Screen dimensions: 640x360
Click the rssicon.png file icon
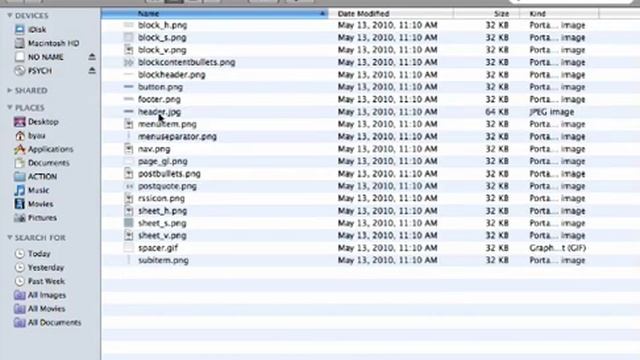tap(129, 198)
